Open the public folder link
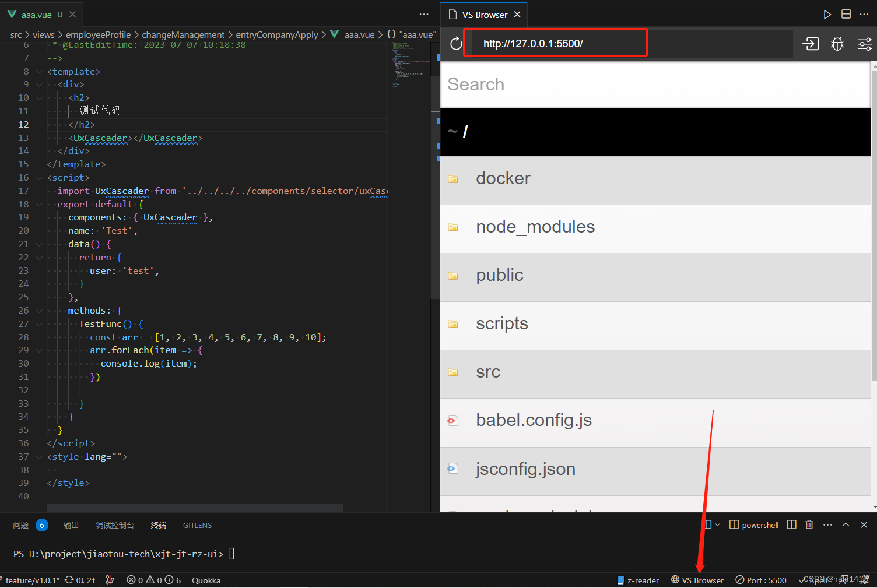Image resolution: width=877 pixels, height=588 pixels. (x=500, y=275)
